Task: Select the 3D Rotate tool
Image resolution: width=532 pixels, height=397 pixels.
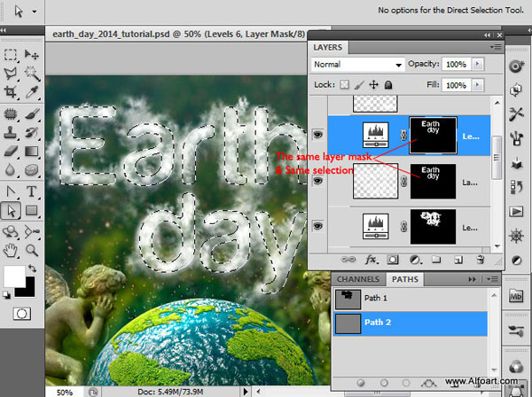Action: point(10,232)
